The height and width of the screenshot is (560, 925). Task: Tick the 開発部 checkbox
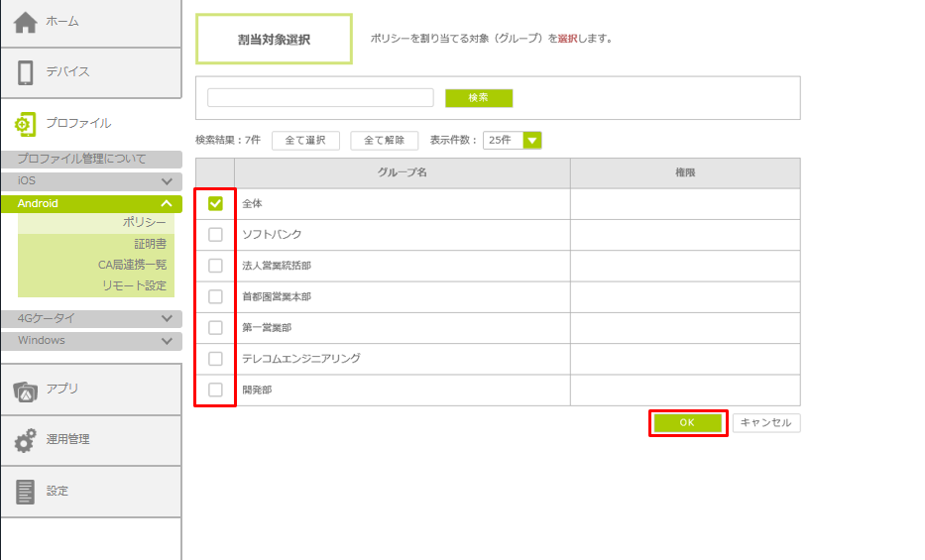pyautogui.click(x=215, y=390)
